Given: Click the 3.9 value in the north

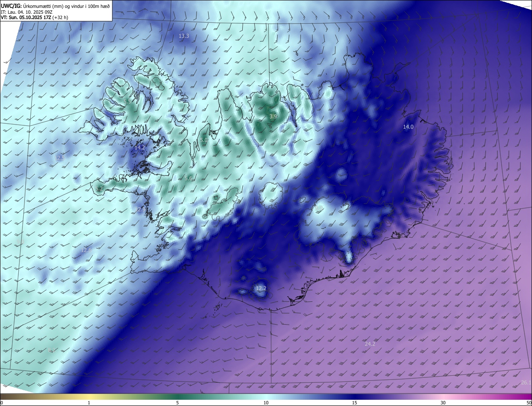Looking at the screenshot, I should pyautogui.click(x=273, y=117).
